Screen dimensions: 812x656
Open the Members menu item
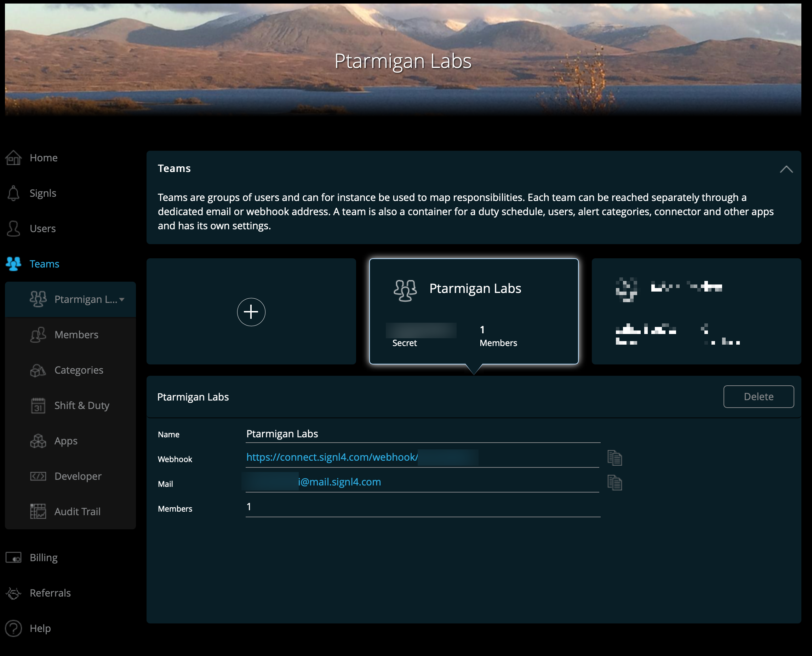[x=76, y=335]
